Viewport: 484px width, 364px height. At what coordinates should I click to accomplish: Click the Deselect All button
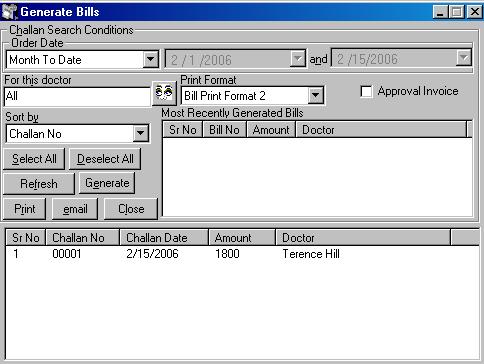[x=105, y=159]
